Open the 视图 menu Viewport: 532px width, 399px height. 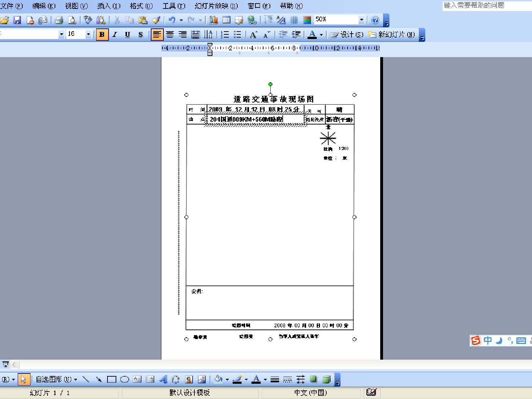coord(76,6)
